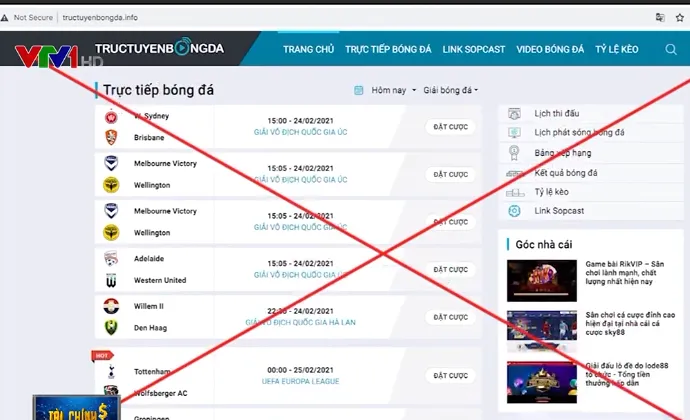The height and width of the screenshot is (420, 690).
Task: Click UEFA Europa League league link
Action: [301, 381]
